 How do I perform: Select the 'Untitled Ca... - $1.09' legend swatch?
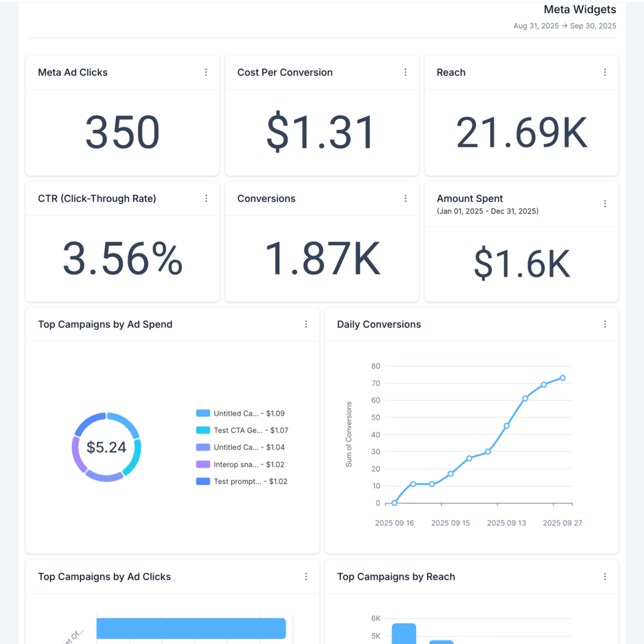(203, 413)
